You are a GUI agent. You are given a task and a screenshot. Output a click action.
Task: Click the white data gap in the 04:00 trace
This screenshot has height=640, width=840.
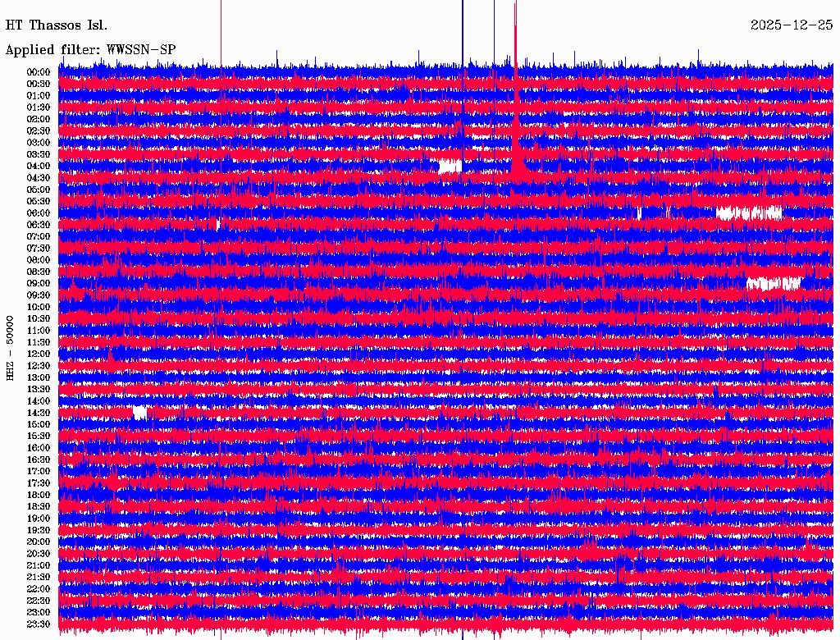pyautogui.click(x=450, y=167)
